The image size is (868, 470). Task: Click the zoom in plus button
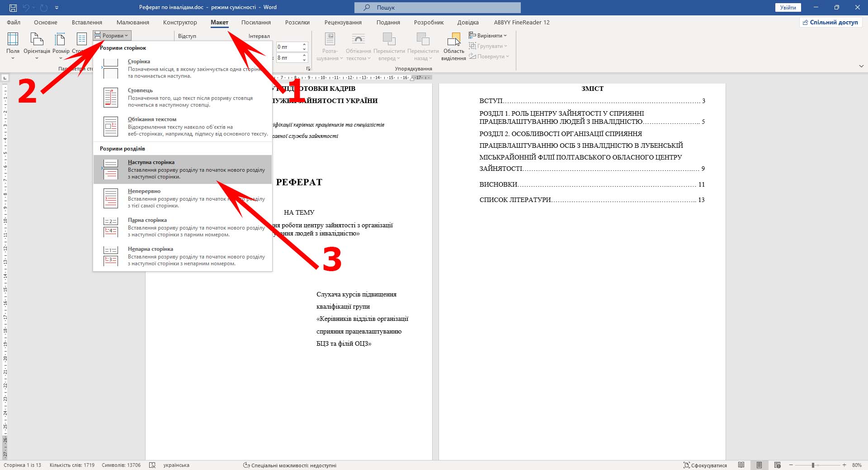844,465
